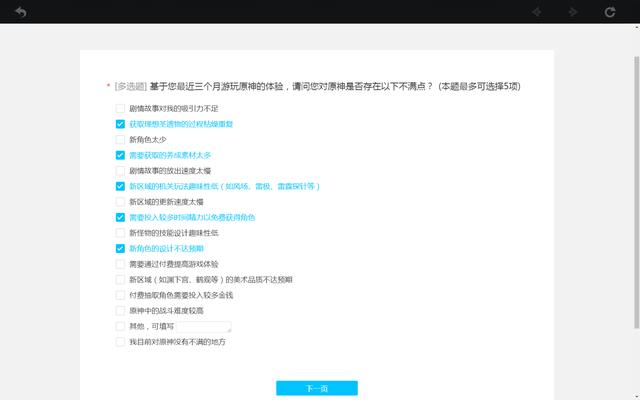Check '剧情故事对我的吸引力不足' option

120,108
